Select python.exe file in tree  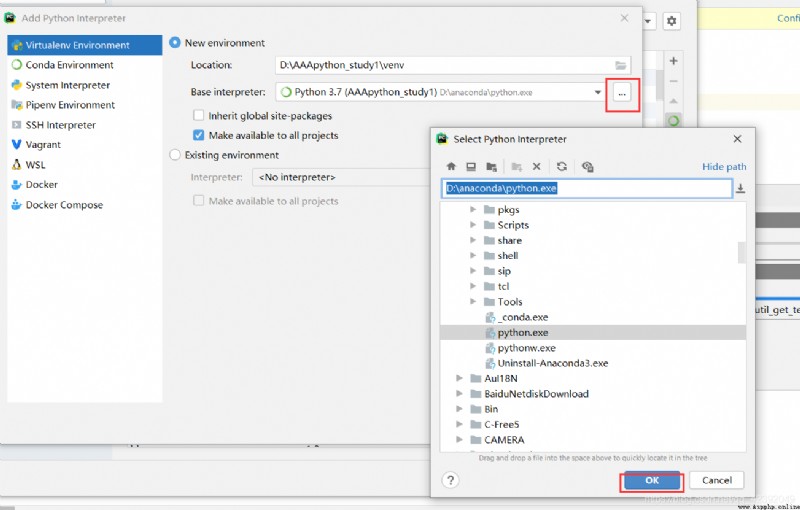[592, 333]
